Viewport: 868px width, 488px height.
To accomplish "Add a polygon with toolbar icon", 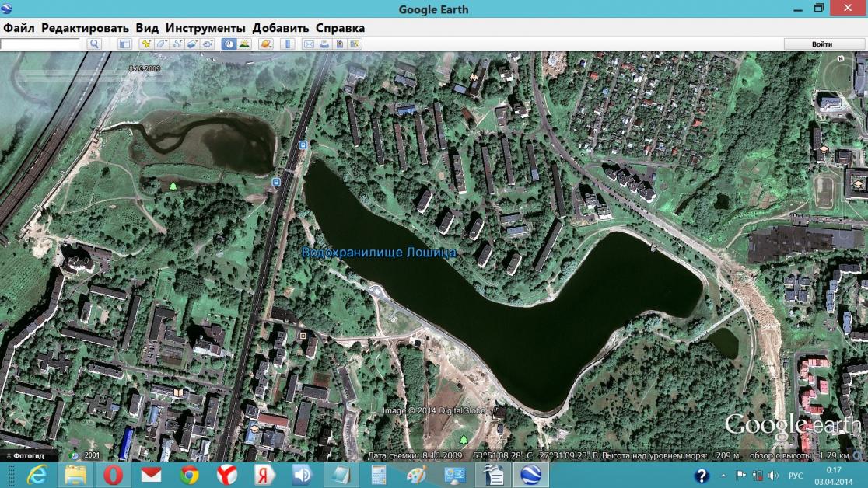I will click(161, 44).
